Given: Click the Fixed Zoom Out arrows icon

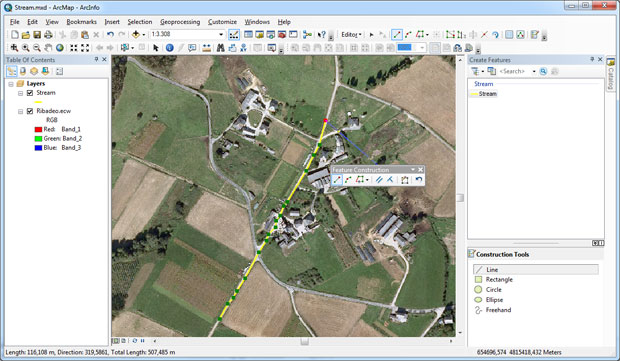Looking at the screenshot, I should click(x=85, y=48).
